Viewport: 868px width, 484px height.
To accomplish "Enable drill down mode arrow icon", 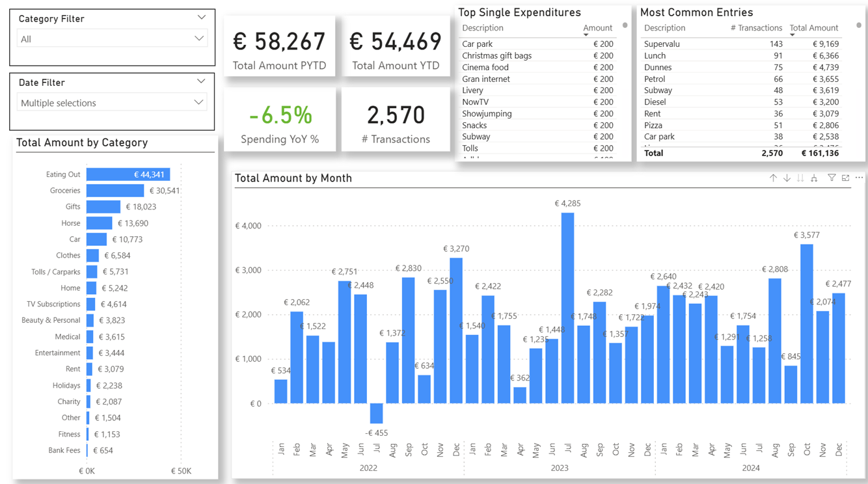I will coord(787,178).
